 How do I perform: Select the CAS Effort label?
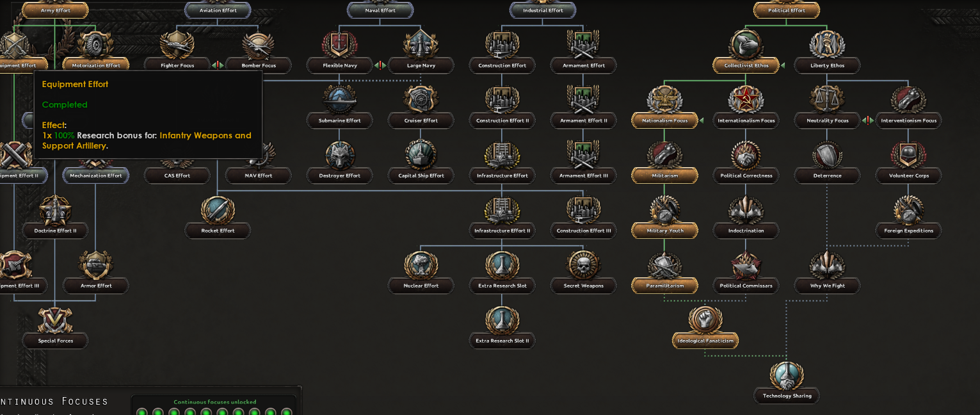(177, 175)
